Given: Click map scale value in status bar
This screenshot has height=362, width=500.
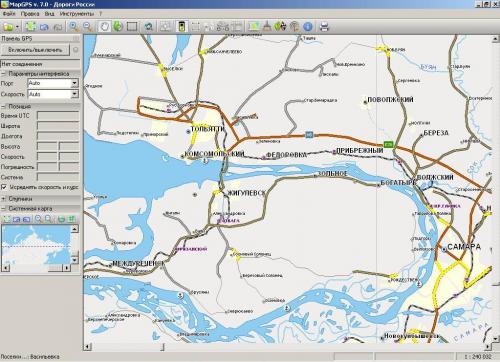Looking at the screenshot, I should point(478,356).
